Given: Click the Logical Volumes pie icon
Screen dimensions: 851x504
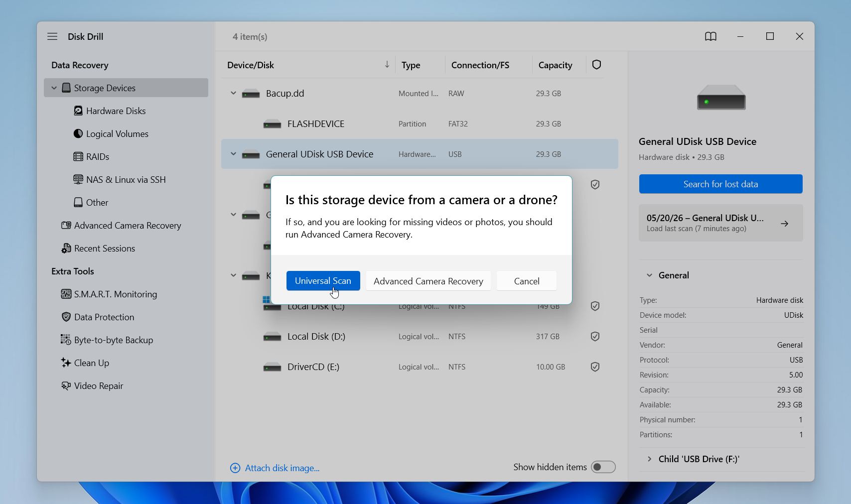Looking at the screenshot, I should pyautogui.click(x=78, y=133).
